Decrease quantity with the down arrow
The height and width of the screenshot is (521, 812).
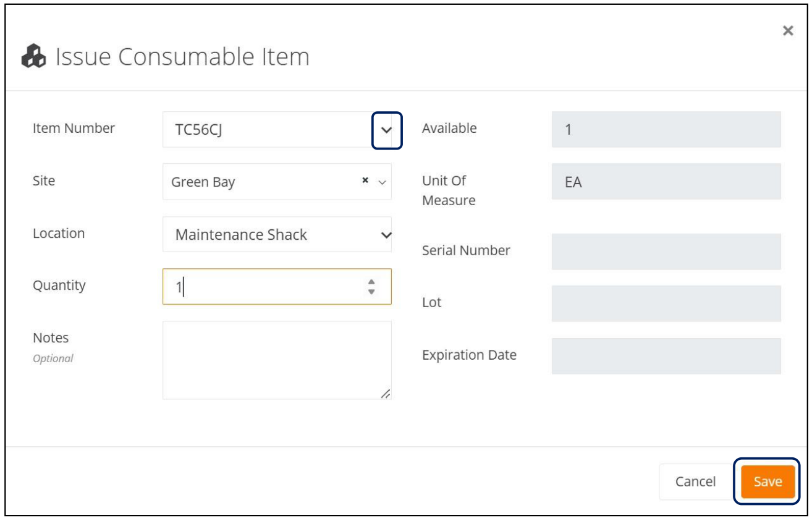pyautogui.click(x=371, y=291)
